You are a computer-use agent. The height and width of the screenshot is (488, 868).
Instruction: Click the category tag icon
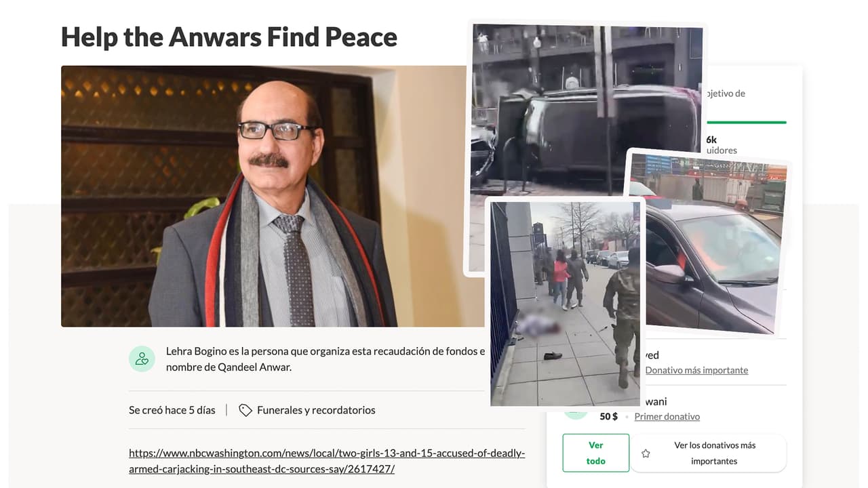(x=245, y=410)
